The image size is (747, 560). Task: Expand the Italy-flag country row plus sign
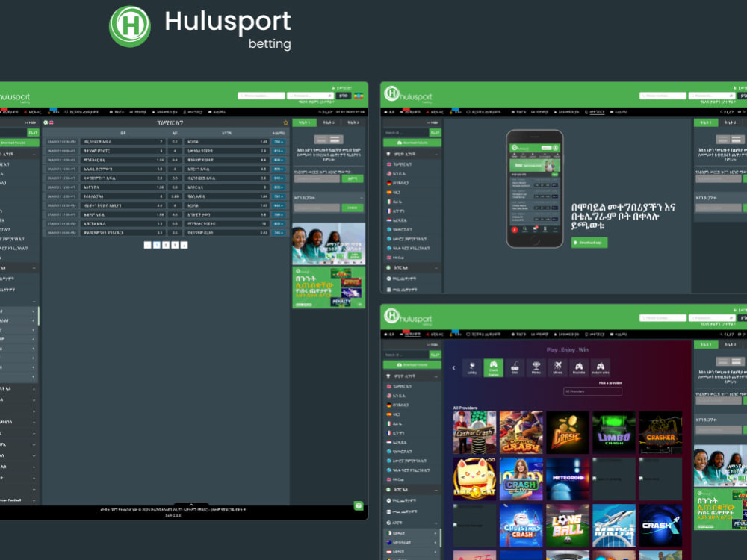click(x=436, y=533)
